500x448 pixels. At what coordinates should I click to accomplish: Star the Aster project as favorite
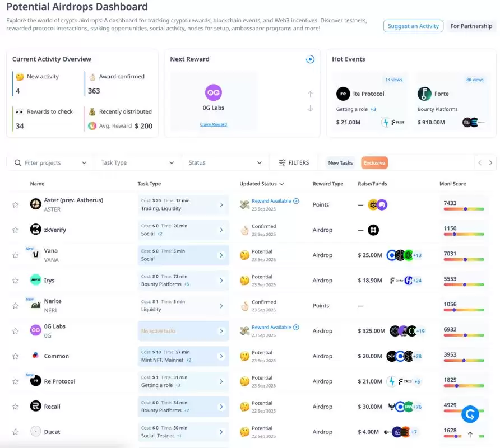(15, 205)
